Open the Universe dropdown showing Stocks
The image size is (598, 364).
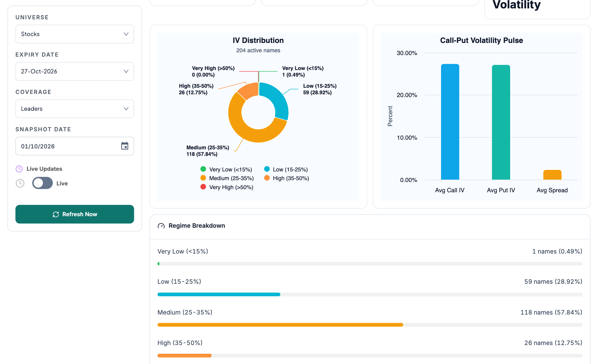[x=75, y=34]
